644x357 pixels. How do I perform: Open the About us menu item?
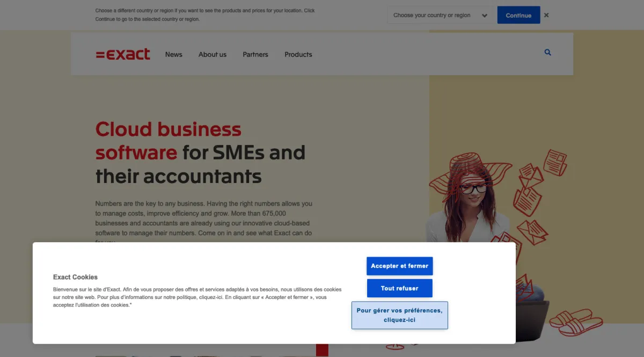tap(213, 54)
